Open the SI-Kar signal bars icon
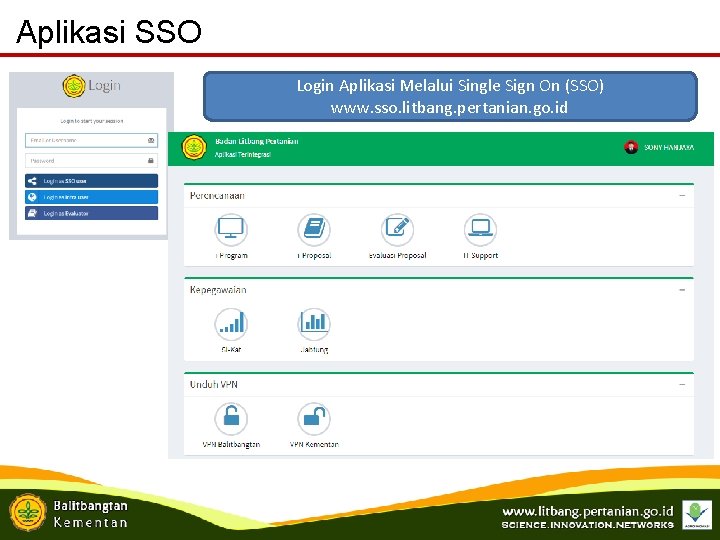720x540 pixels. [231, 324]
